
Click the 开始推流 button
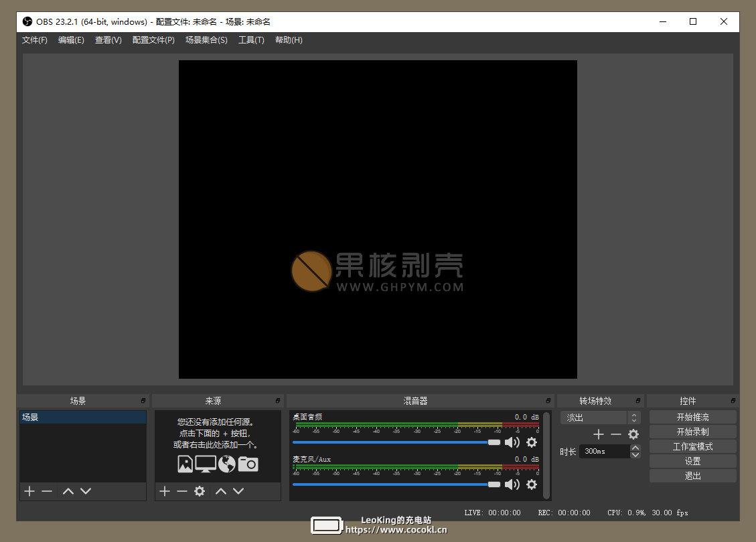click(693, 418)
